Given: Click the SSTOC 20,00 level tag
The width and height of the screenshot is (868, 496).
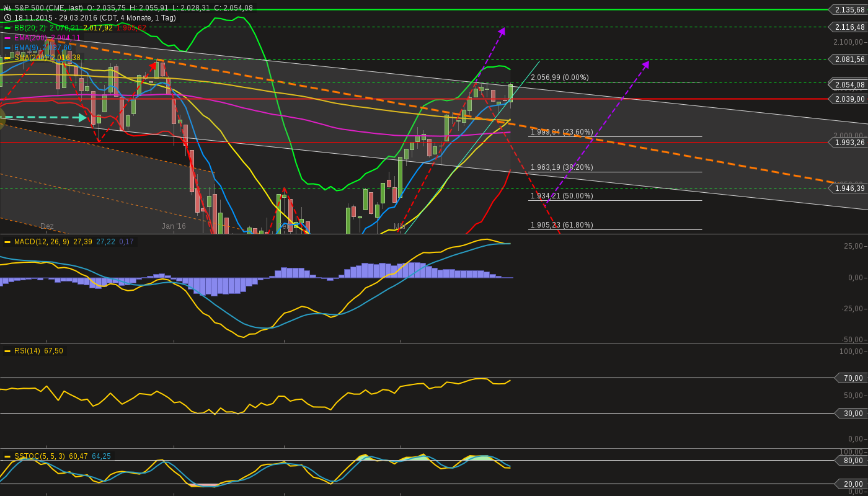Looking at the screenshot, I should click(x=852, y=484).
